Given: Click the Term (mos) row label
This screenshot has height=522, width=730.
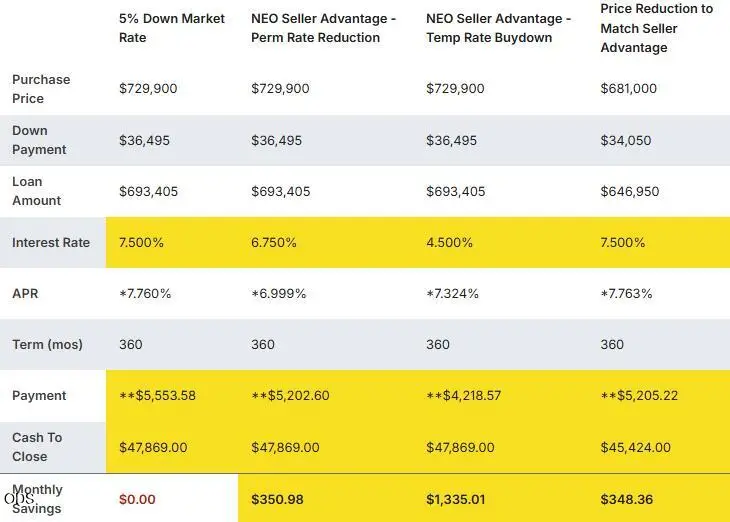Looking at the screenshot, I should (x=47, y=345).
